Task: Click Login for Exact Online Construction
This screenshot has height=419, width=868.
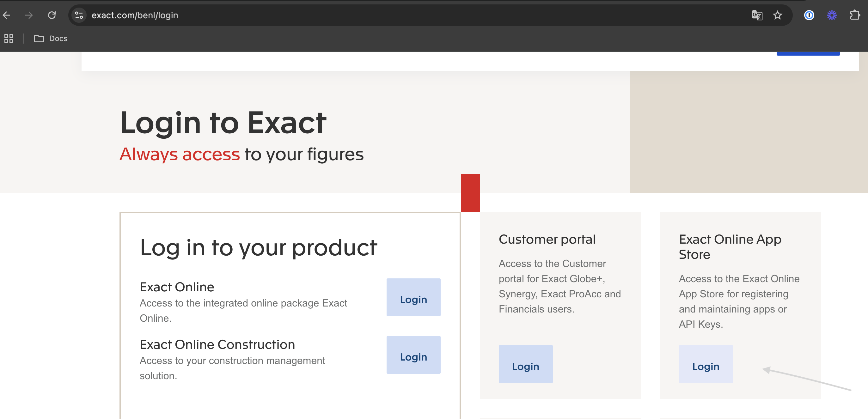Action: click(413, 355)
